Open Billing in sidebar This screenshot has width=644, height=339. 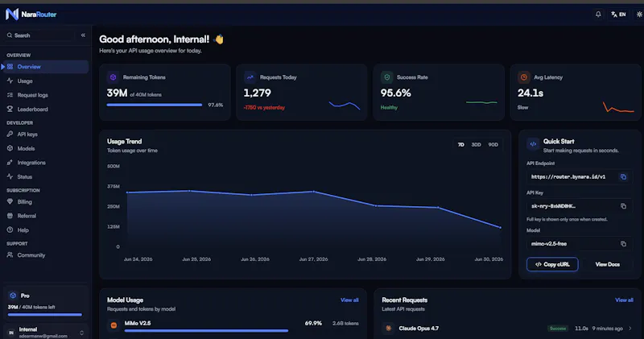click(x=45, y=202)
